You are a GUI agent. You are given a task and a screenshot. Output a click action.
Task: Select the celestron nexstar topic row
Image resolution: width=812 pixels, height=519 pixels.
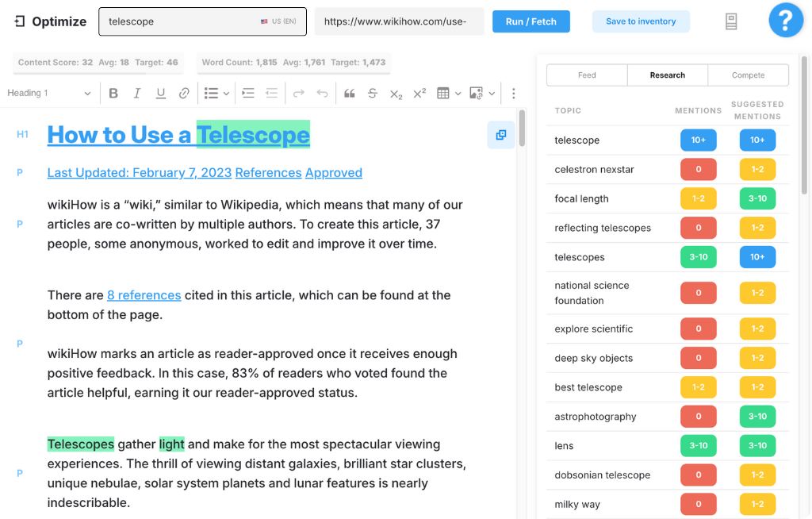tap(668, 170)
